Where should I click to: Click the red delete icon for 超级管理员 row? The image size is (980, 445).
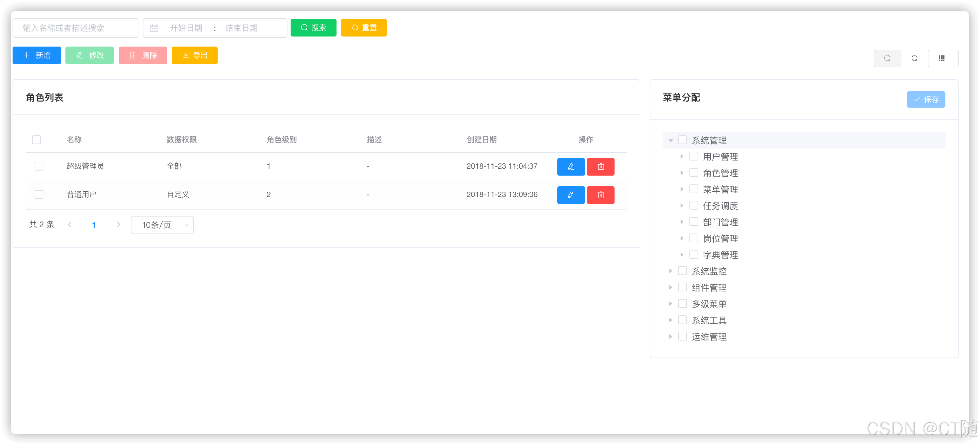(600, 166)
